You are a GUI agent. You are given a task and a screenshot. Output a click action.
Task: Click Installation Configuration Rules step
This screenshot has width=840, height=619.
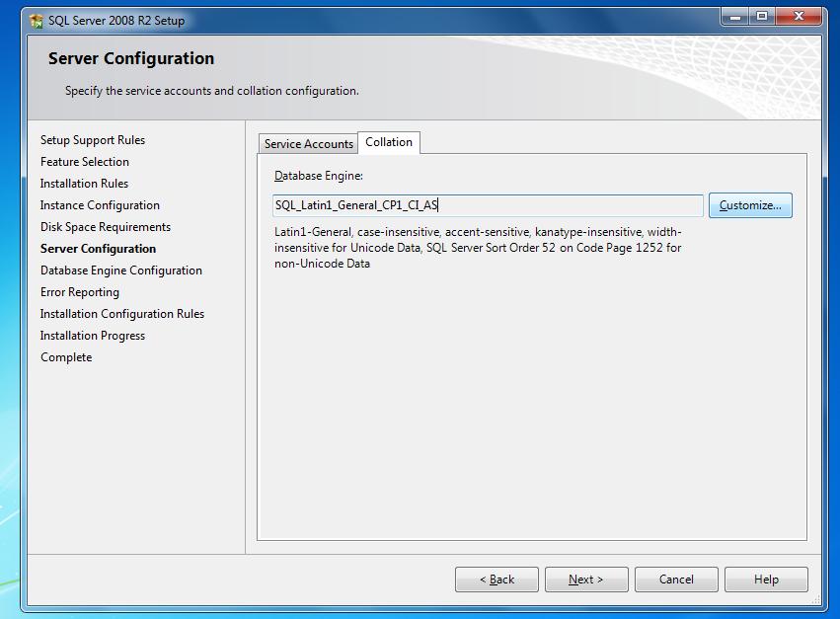(x=122, y=314)
